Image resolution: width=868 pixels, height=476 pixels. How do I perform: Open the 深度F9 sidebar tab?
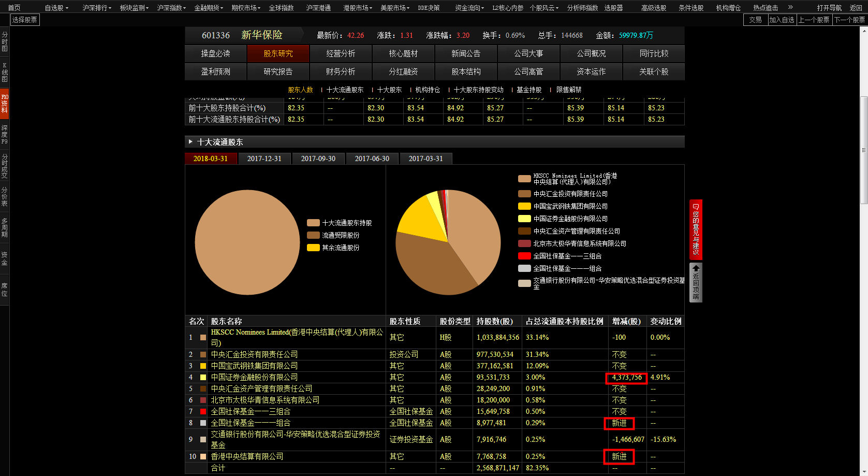(x=5, y=134)
